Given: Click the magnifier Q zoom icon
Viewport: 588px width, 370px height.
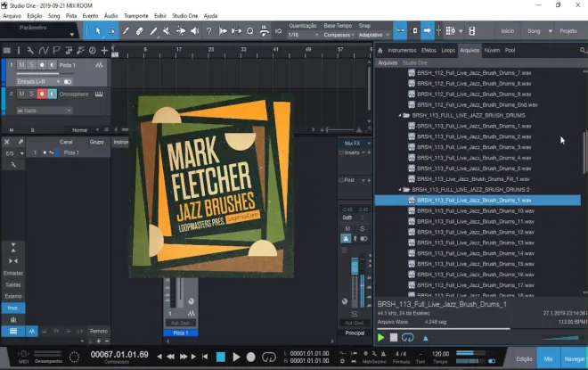Looking at the screenshot, I should 250,31.
